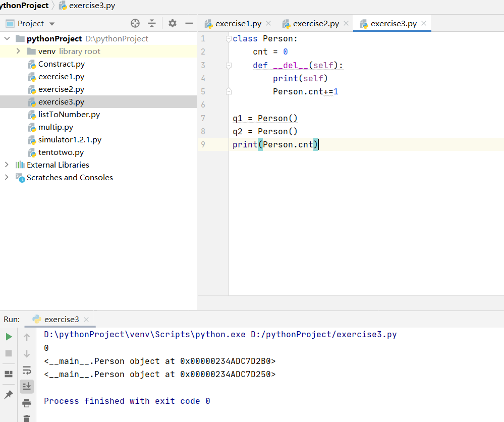This screenshot has height=422, width=504.
Task: Click pythonProject in breadcrumb path
Action: 24,6
